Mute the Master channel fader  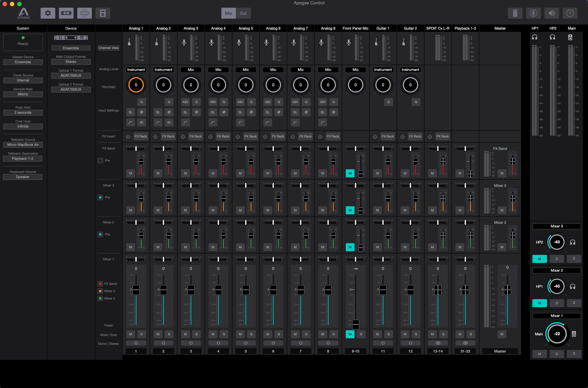(502, 334)
